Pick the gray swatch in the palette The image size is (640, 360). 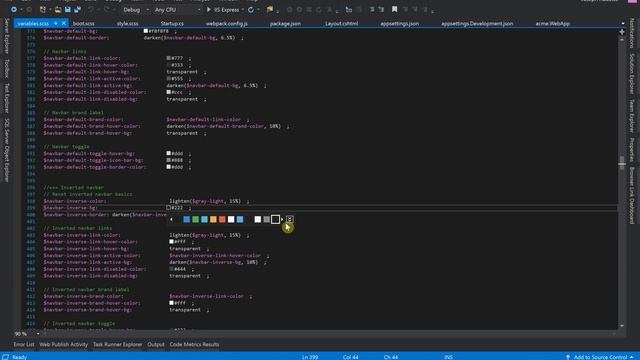point(267,220)
